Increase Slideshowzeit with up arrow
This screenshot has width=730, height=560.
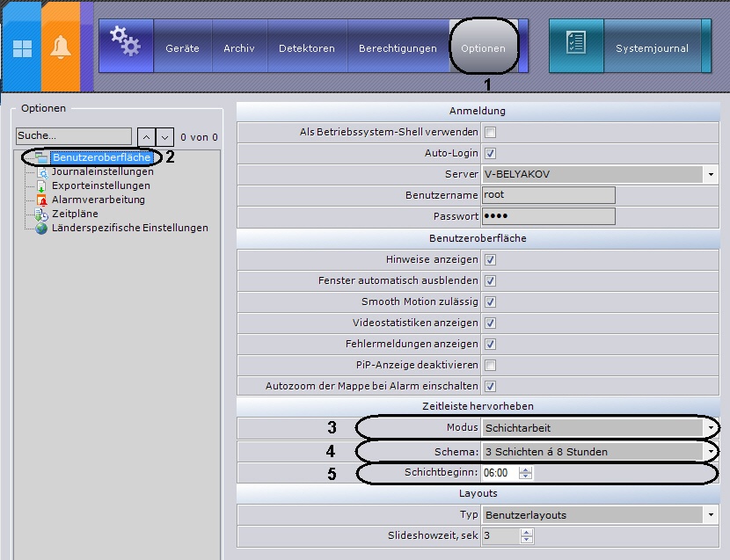[x=527, y=533]
